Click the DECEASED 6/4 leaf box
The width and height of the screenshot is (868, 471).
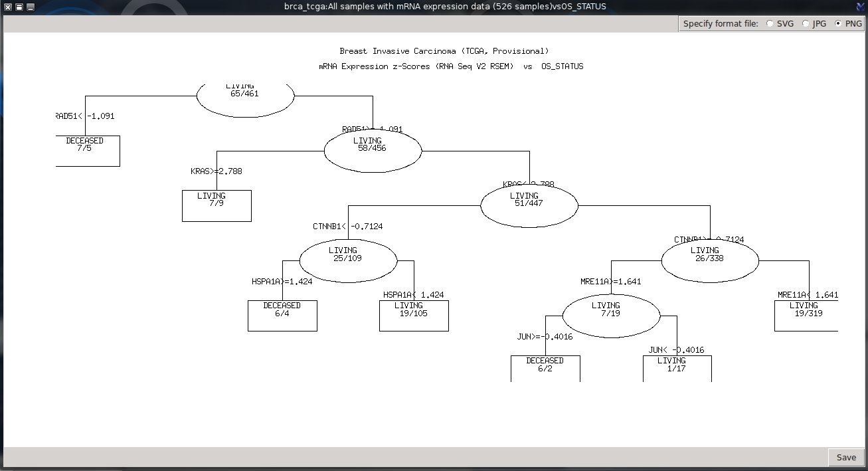click(x=282, y=316)
